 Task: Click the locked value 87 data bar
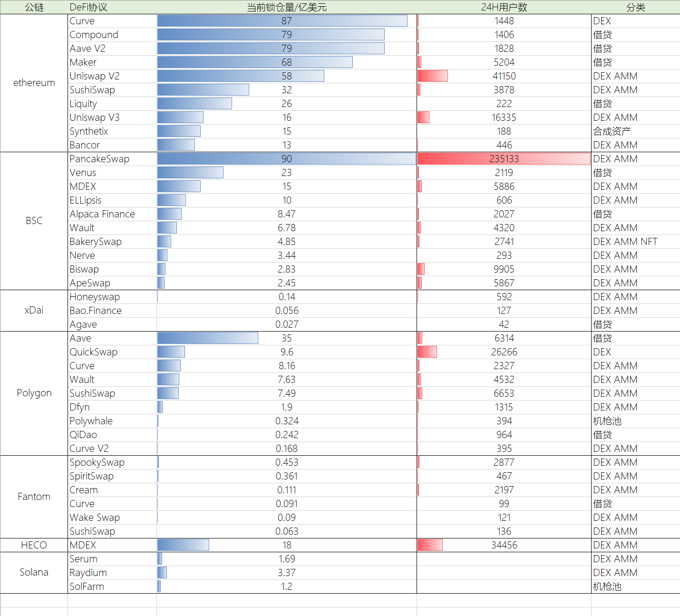(x=282, y=21)
